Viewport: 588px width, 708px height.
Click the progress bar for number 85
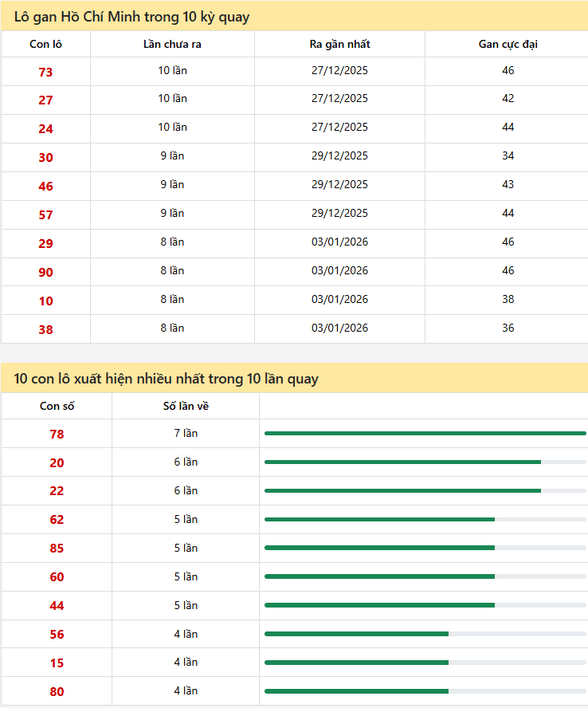coord(425,548)
